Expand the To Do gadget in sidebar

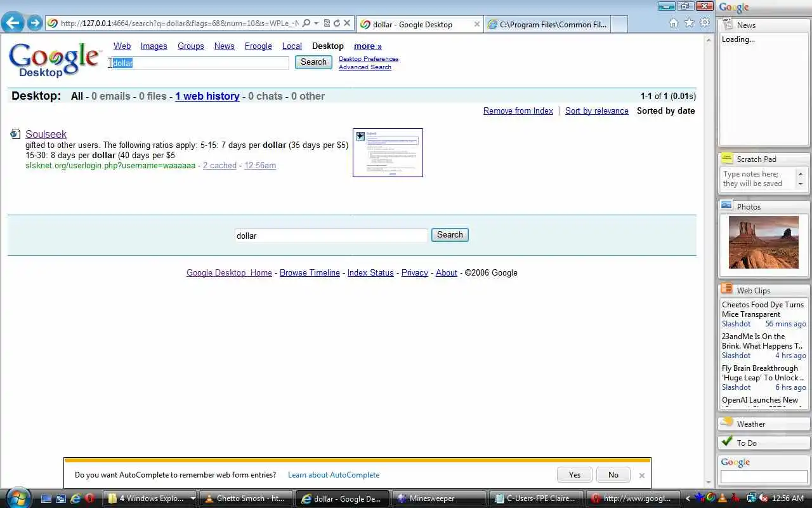[x=764, y=443]
